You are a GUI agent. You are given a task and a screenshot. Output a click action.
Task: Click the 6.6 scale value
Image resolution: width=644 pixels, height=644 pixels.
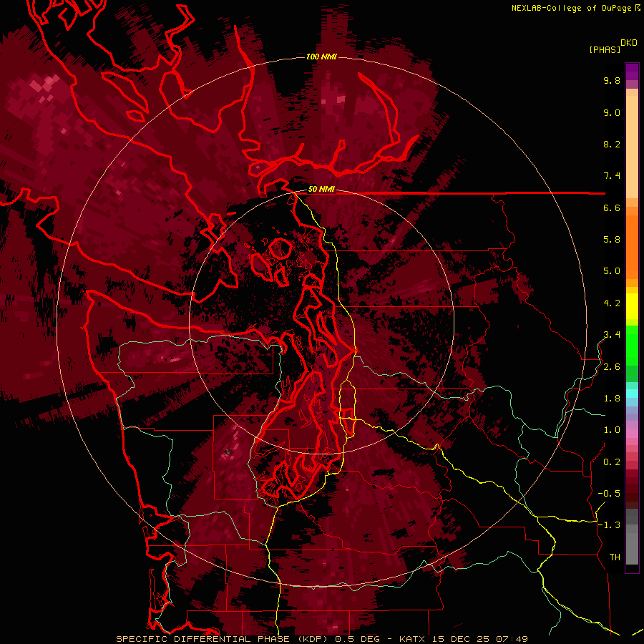[612, 208]
